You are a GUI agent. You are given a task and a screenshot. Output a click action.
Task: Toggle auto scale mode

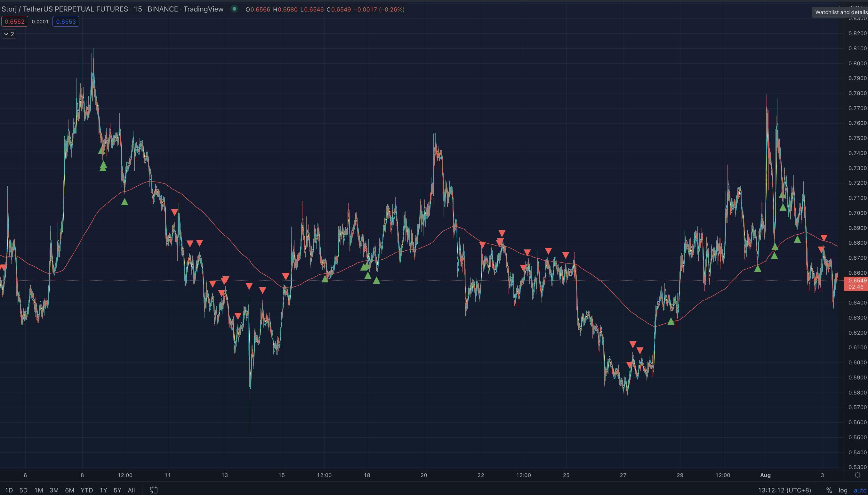click(x=860, y=490)
